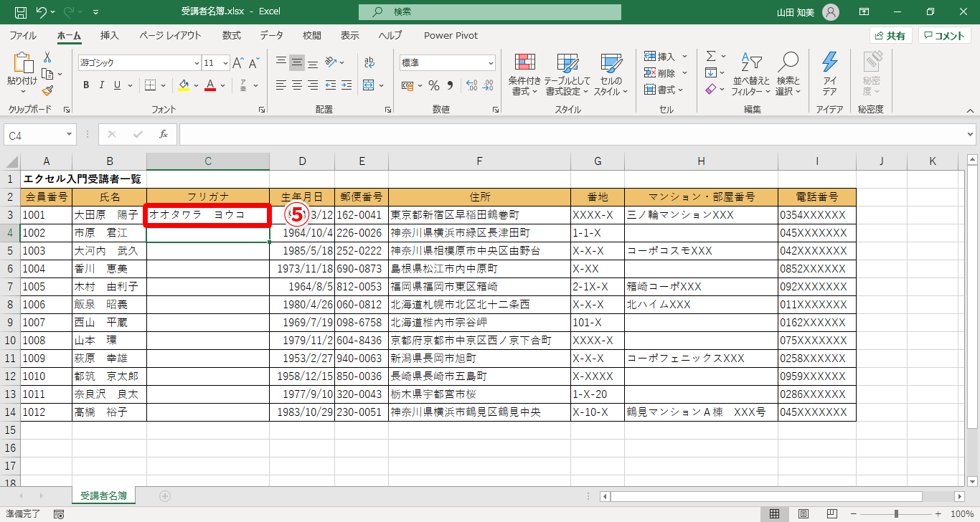The height and width of the screenshot is (522, 980).
Task: Toggle center horizontal alignment
Action: coord(297,85)
